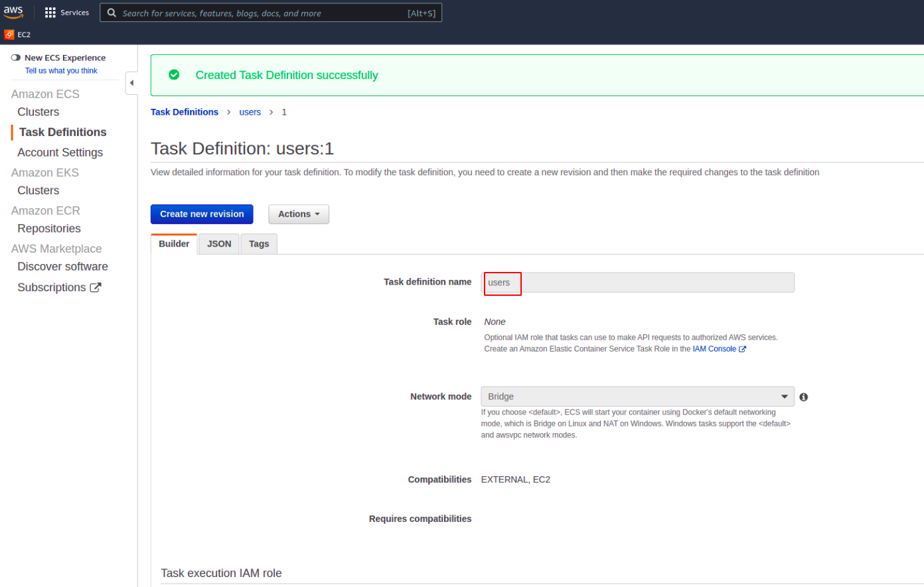Click the Create new revision button
Image resolution: width=924 pixels, height=587 pixels.
[201, 214]
